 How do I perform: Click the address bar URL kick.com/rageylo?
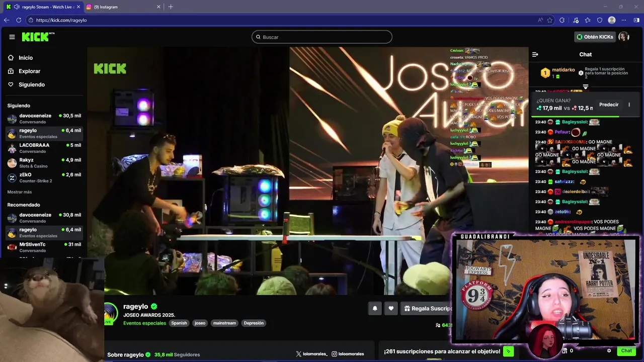click(61, 20)
